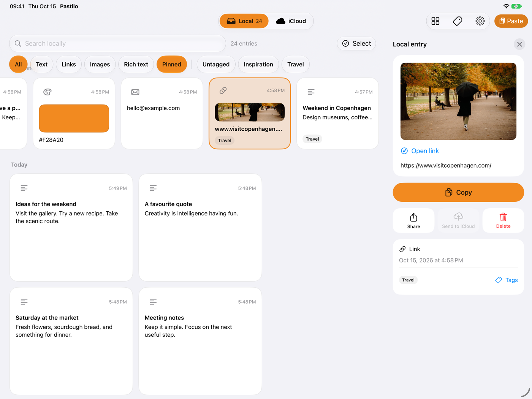Tap the Paste button
Image resolution: width=532 pixels, height=399 pixels.
[x=511, y=21]
